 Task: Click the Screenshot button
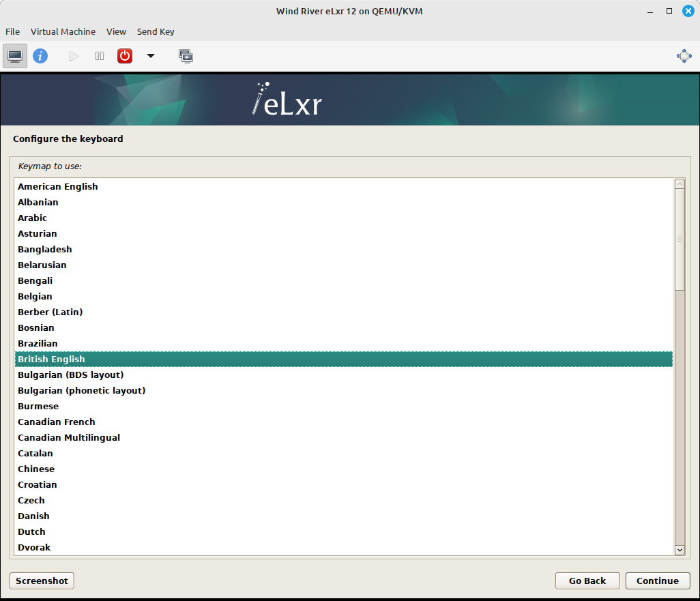(x=41, y=581)
